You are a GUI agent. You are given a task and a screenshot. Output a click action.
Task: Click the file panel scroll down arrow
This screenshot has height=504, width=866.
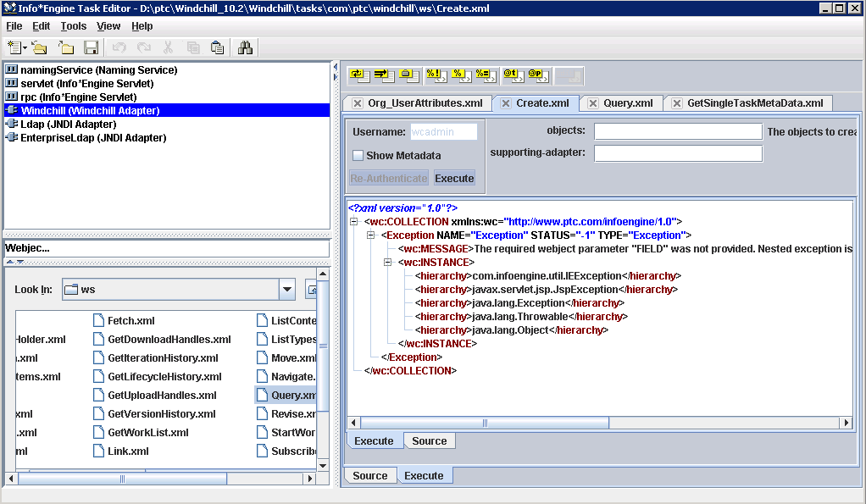tap(323, 466)
